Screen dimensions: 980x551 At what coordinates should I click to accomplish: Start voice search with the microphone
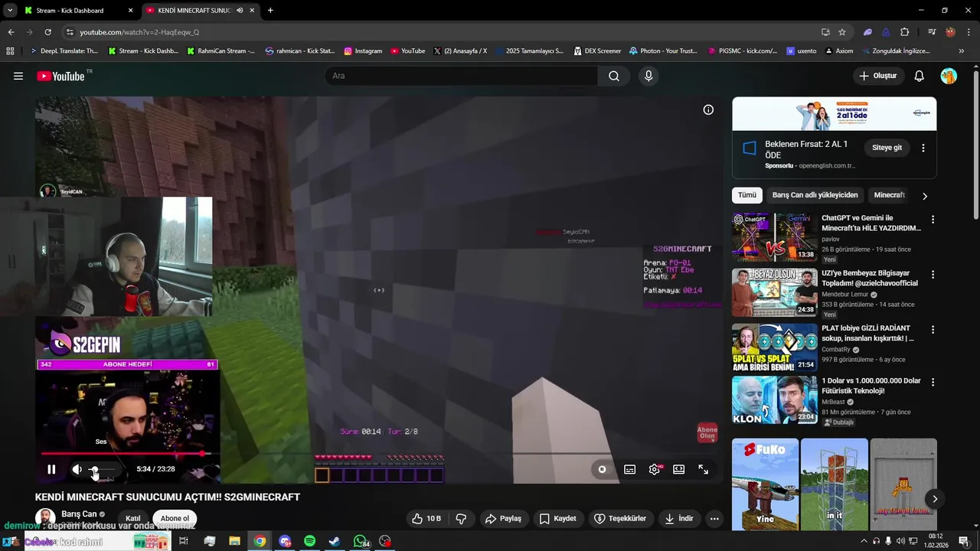[648, 76]
